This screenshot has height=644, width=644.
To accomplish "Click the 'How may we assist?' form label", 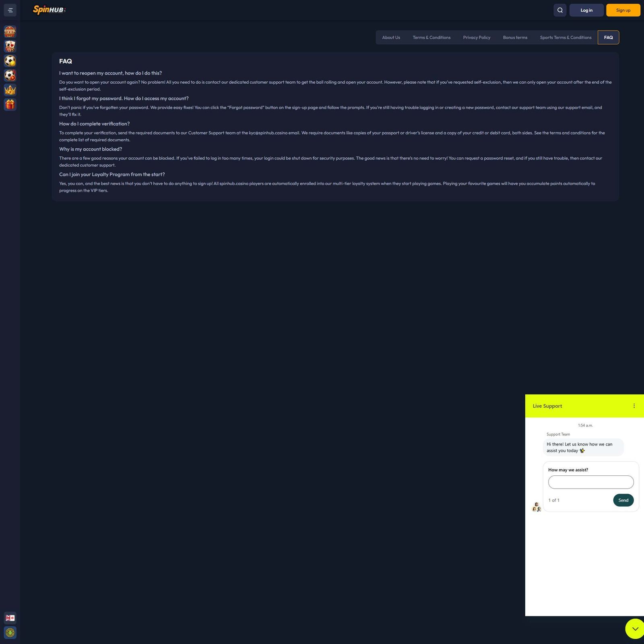I will pyautogui.click(x=568, y=470).
